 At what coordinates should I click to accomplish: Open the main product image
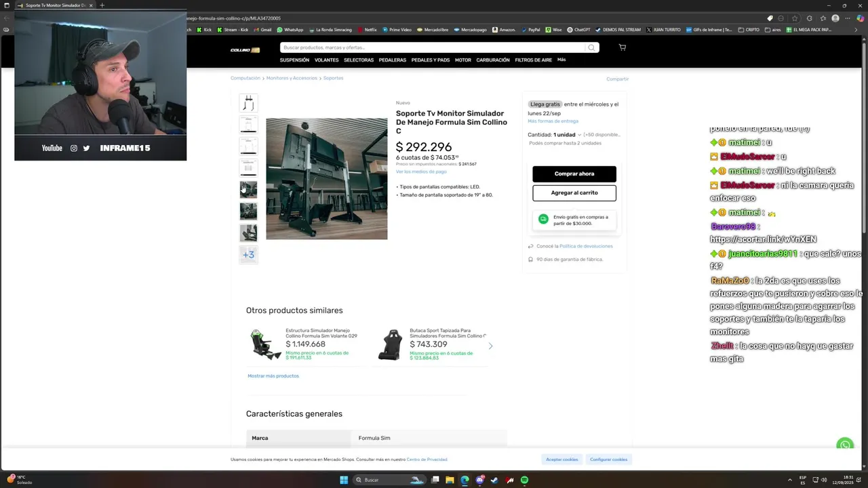(x=326, y=179)
